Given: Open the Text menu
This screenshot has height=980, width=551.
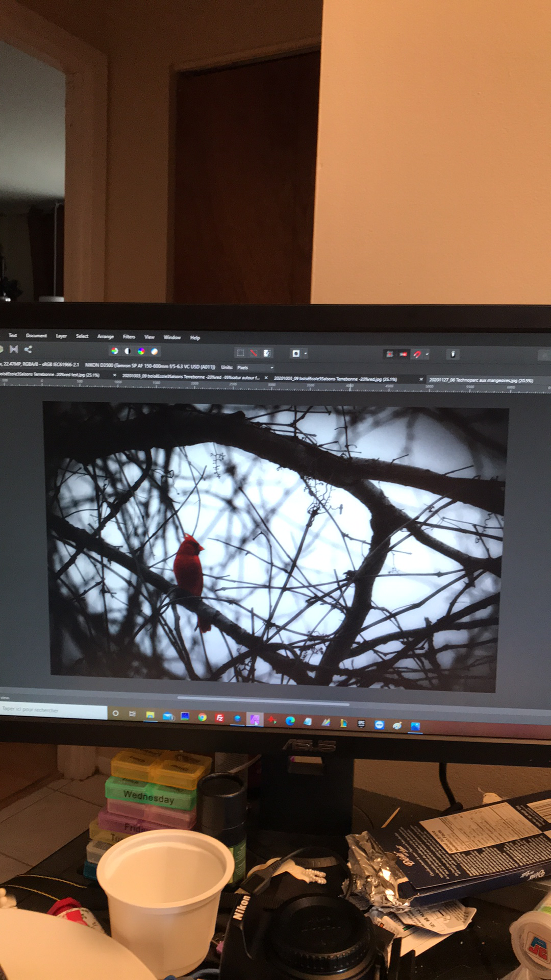Looking at the screenshot, I should click(13, 335).
